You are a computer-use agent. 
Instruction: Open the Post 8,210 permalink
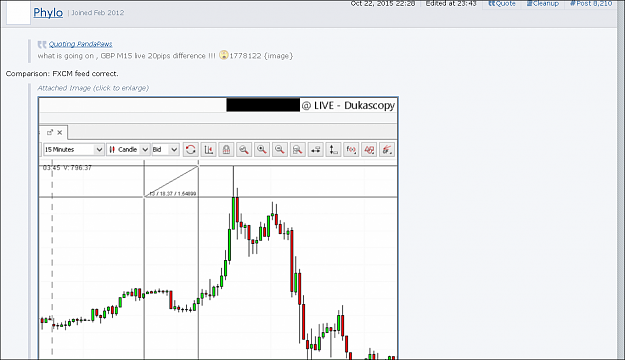tap(591, 4)
